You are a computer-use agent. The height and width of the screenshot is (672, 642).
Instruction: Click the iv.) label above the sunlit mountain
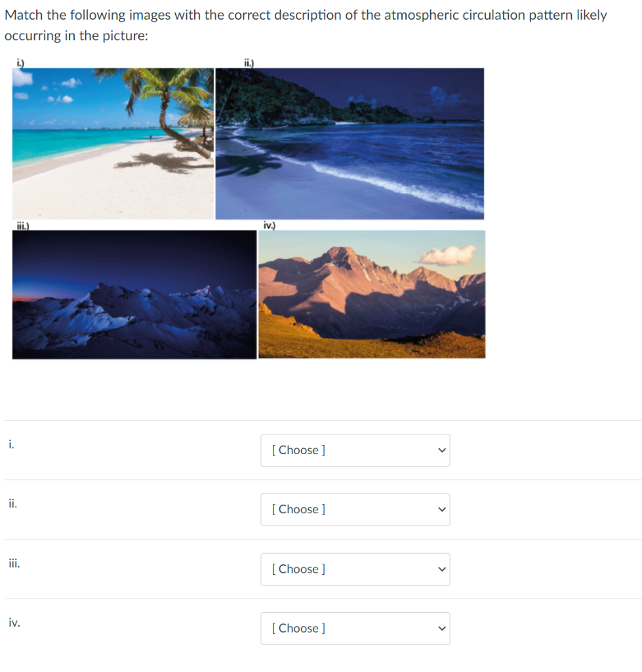(x=269, y=226)
